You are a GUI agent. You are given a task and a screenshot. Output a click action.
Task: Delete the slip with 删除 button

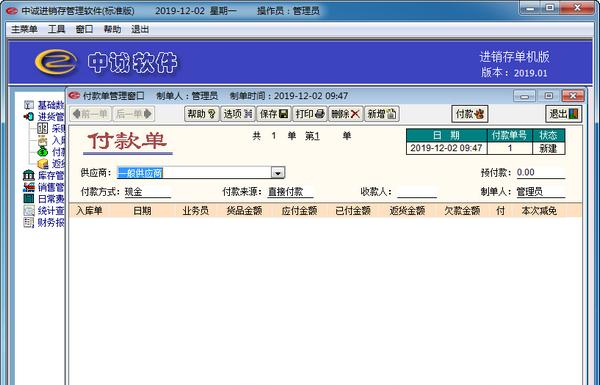tap(346, 114)
